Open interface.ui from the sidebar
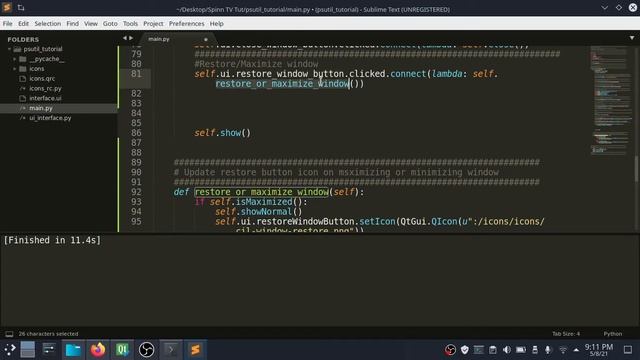The height and width of the screenshot is (360, 640). pyautogui.click(x=45, y=98)
